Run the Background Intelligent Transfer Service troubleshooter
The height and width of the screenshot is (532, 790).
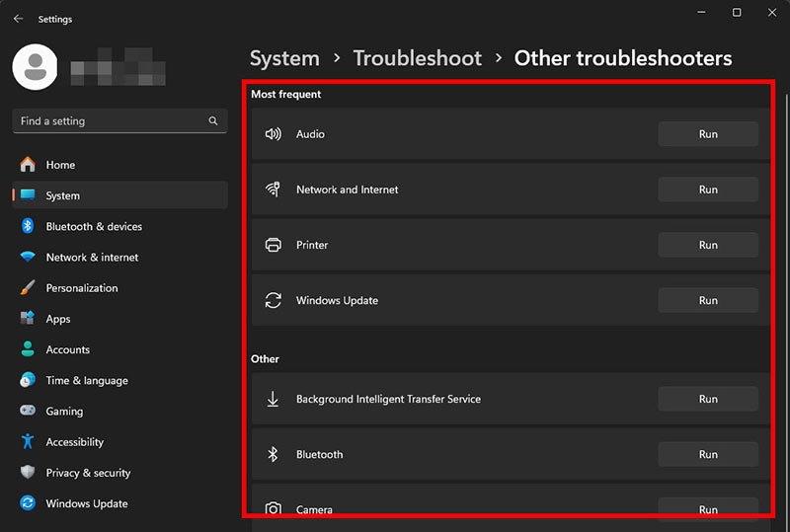(x=708, y=399)
